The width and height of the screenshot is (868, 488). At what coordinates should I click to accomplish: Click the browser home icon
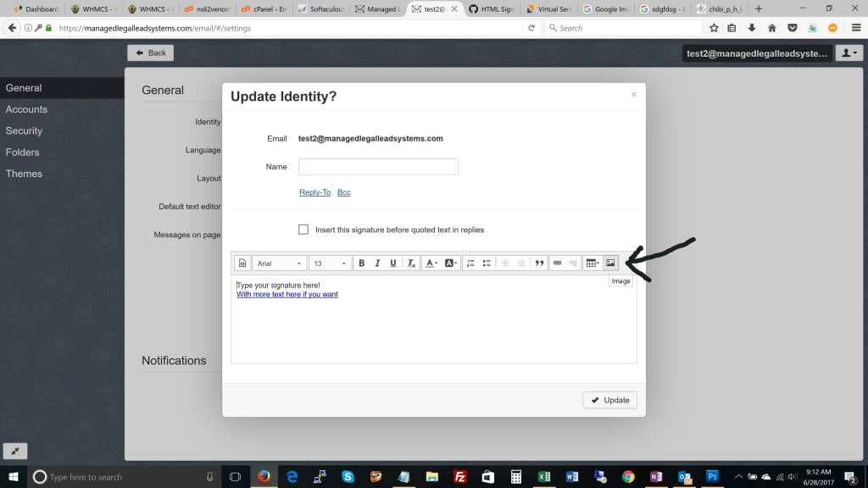pyautogui.click(x=772, y=28)
